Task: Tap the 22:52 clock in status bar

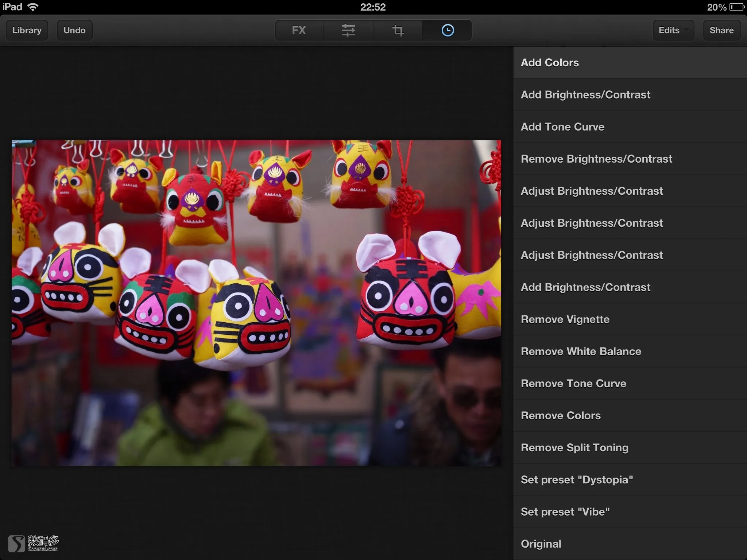Action: (373, 7)
